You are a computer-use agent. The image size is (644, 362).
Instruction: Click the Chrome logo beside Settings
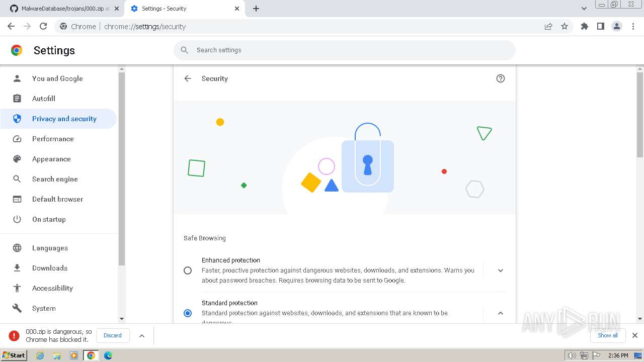point(17,50)
